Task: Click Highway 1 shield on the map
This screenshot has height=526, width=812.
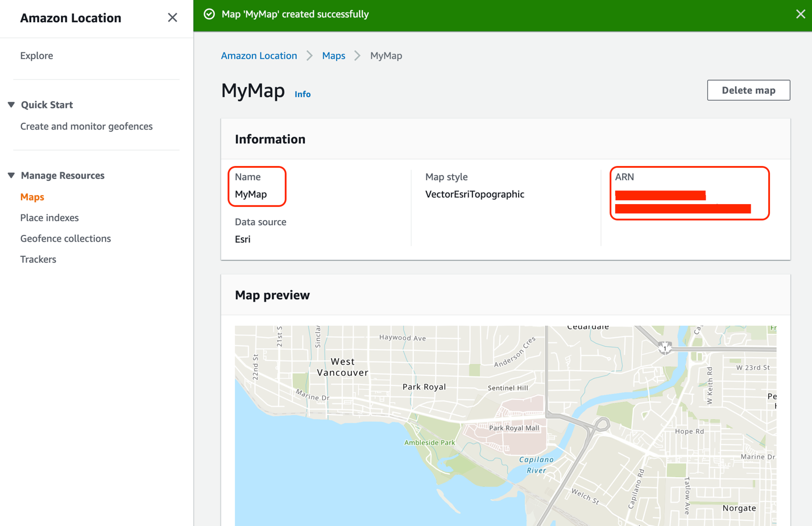Action: click(x=665, y=347)
